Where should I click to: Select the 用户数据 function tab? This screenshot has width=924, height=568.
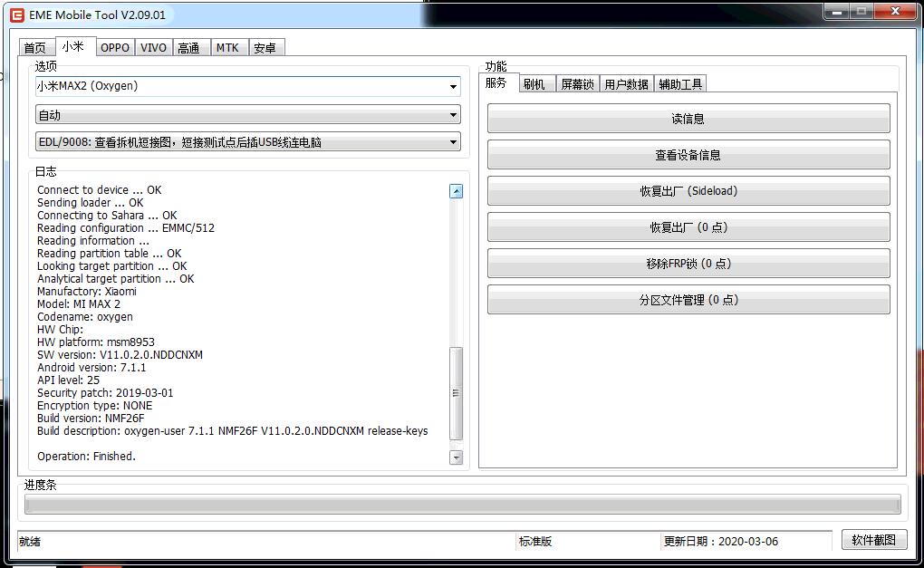(626, 84)
